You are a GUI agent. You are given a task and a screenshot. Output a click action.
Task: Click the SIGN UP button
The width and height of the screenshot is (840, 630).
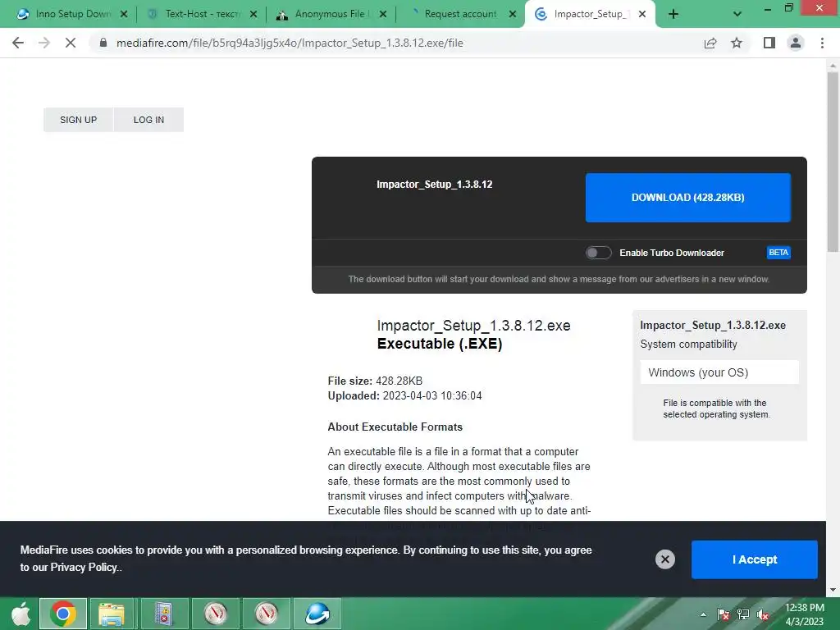78,120
